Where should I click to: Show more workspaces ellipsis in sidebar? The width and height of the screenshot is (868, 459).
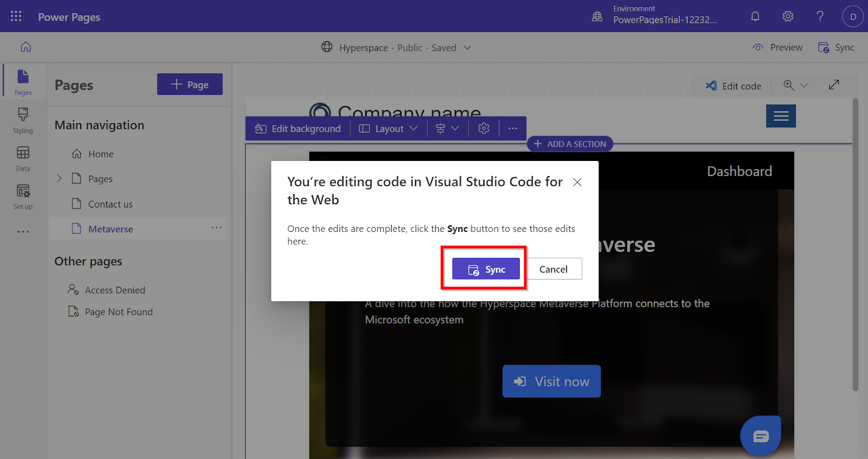click(23, 231)
